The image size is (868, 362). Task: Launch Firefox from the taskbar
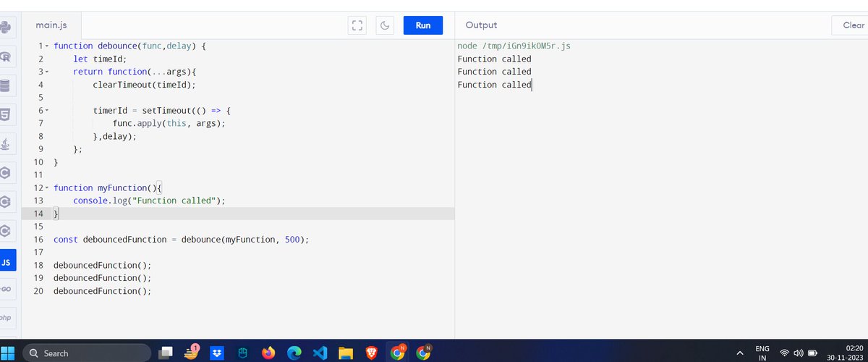[x=268, y=353]
